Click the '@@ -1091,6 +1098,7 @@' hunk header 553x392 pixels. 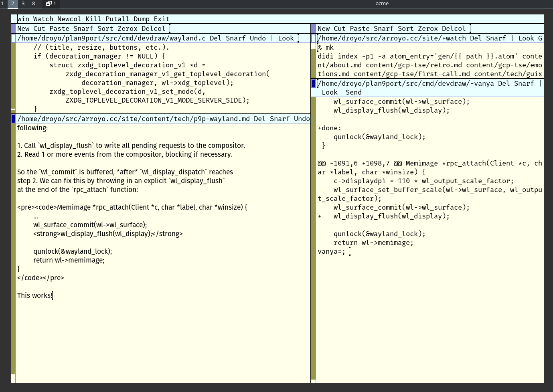(360, 163)
